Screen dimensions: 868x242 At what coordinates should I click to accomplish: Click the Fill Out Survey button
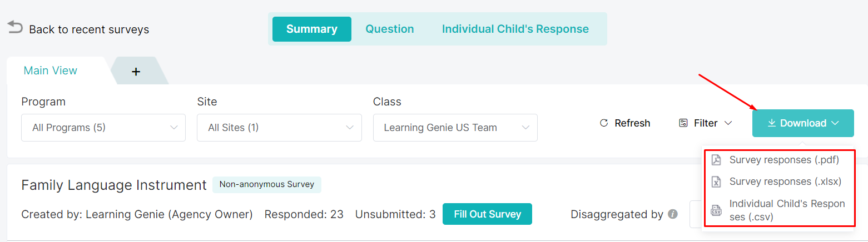[x=487, y=214]
